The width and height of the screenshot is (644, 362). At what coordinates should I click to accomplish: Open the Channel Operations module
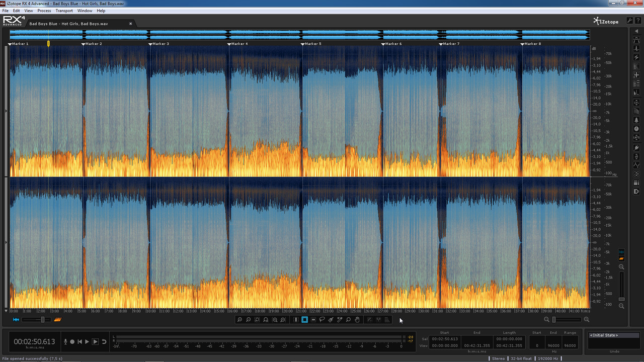(636, 174)
